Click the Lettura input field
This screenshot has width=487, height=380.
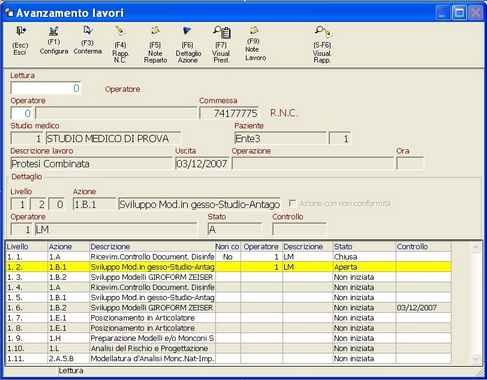tap(45, 88)
